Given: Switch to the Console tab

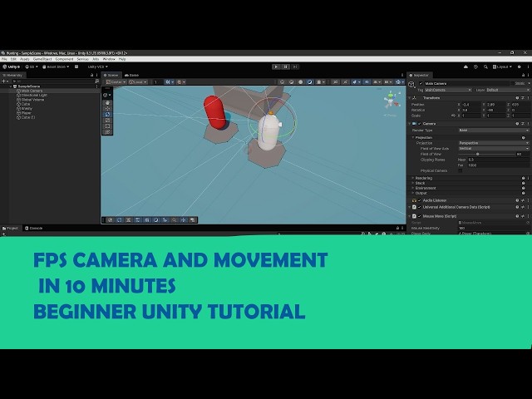Looking at the screenshot, I should click(33, 228).
